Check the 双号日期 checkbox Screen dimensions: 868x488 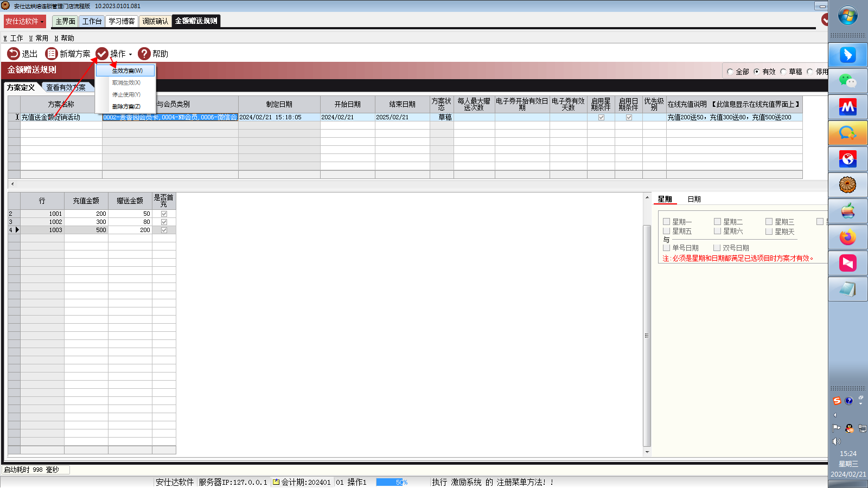pyautogui.click(x=717, y=247)
